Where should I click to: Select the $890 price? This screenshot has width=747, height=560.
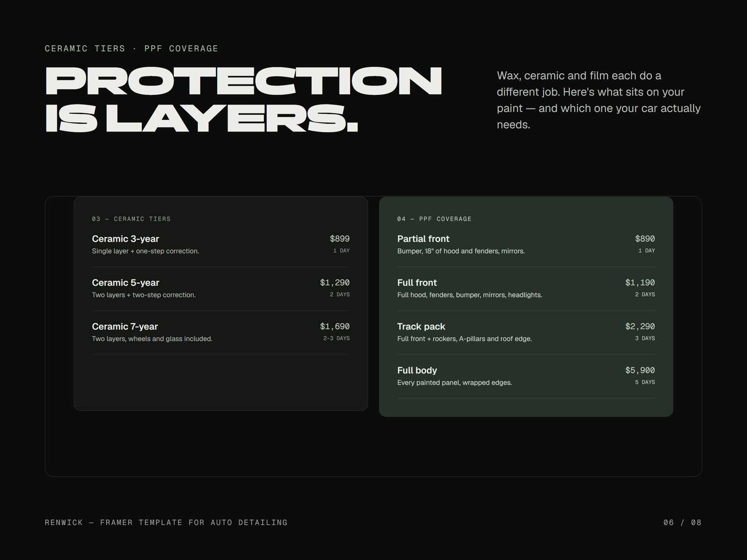[645, 238]
